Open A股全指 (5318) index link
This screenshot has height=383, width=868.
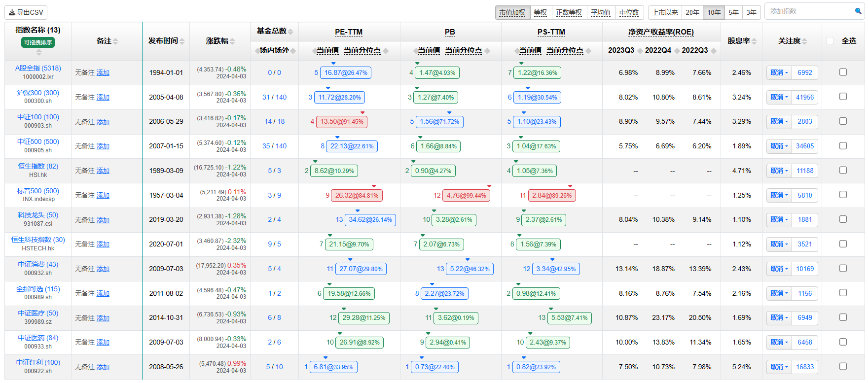[x=38, y=68]
